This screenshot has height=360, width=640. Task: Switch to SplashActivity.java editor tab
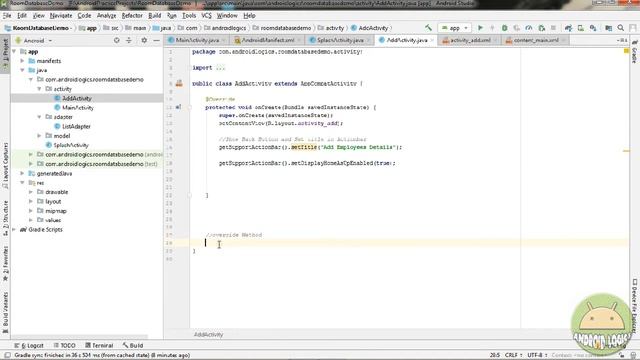coord(340,40)
